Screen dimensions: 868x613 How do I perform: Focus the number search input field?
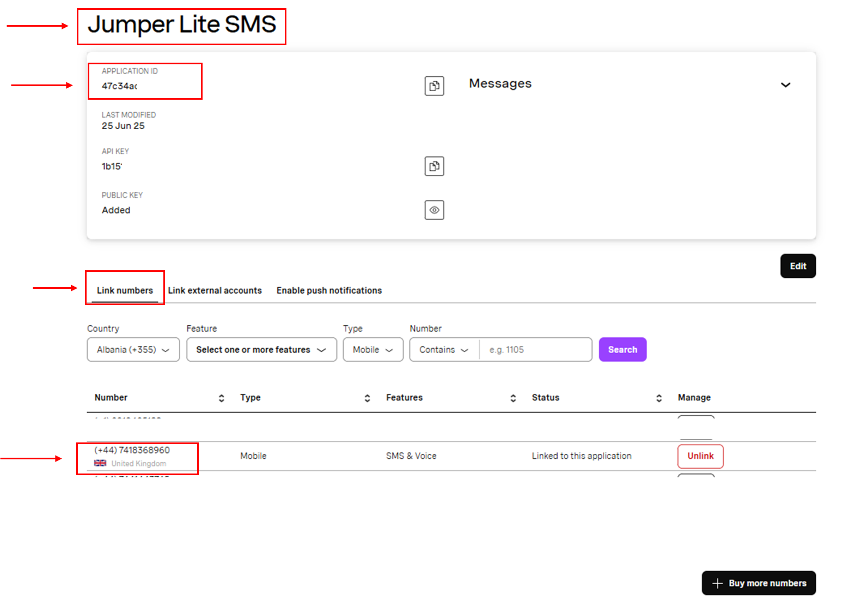[x=536, y=349]
